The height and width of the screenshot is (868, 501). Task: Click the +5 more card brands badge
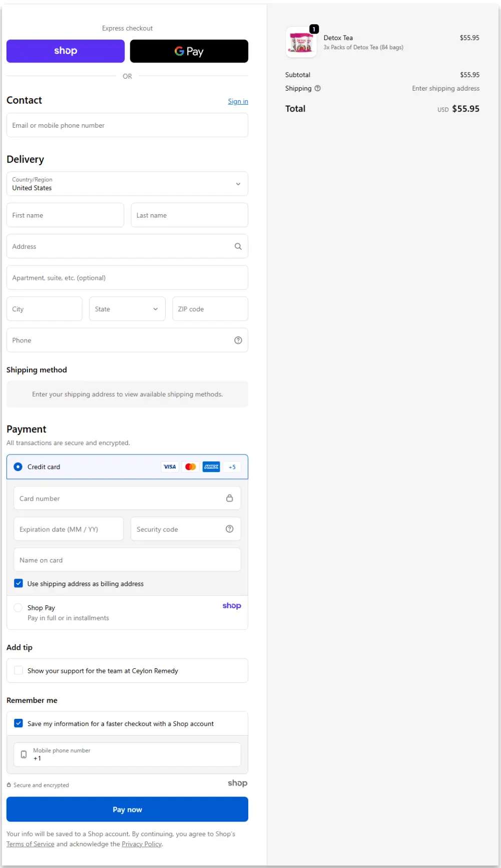232,467
